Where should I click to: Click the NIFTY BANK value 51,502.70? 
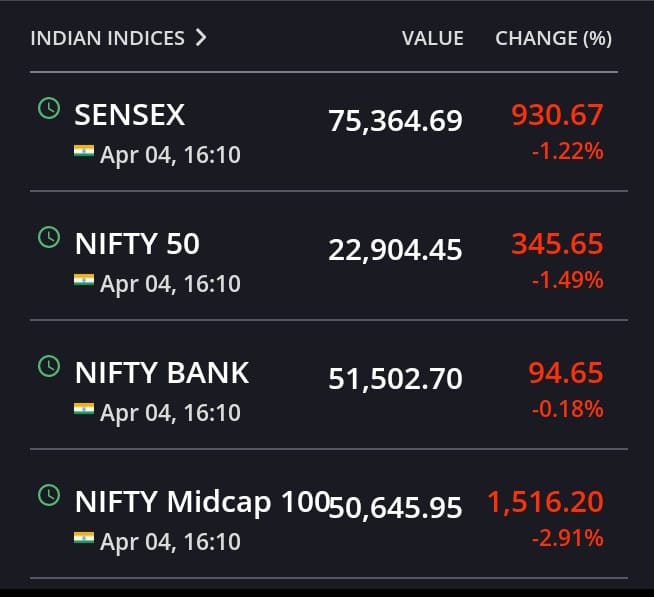[x=395, y=379]
